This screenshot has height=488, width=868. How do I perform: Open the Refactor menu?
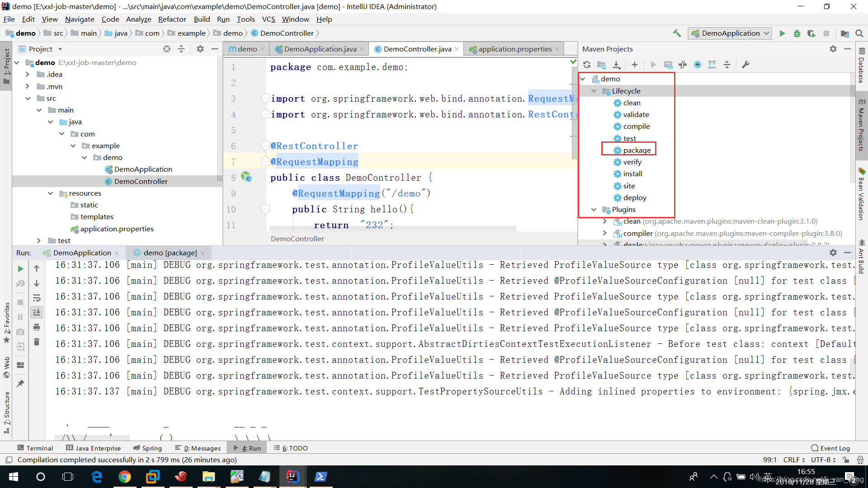[x=172, y=19]
